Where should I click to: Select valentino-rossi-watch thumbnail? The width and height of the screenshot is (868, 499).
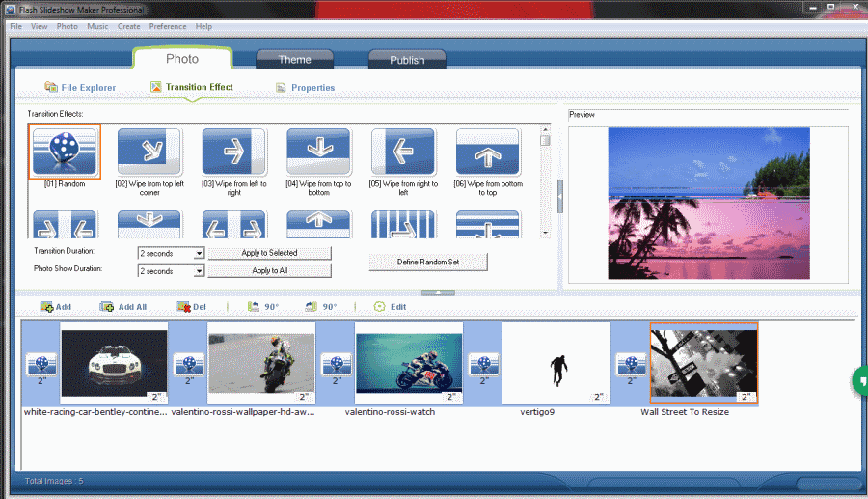[x=409, y=363]
